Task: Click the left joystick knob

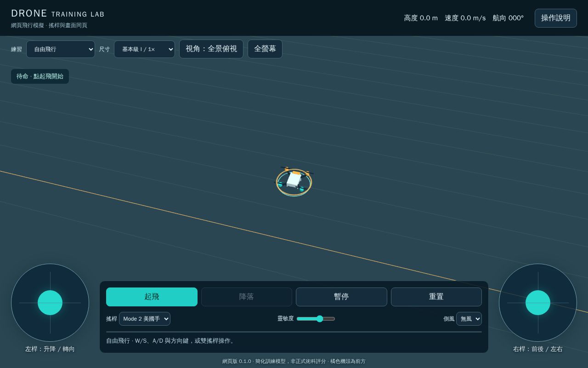Action: click(50, 303)
